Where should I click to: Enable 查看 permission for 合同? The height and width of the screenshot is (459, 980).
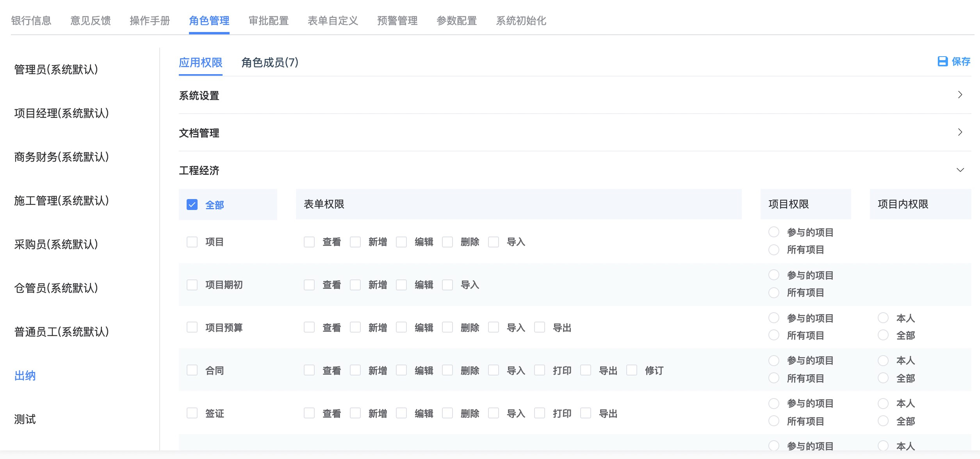[x=309, y=370]
